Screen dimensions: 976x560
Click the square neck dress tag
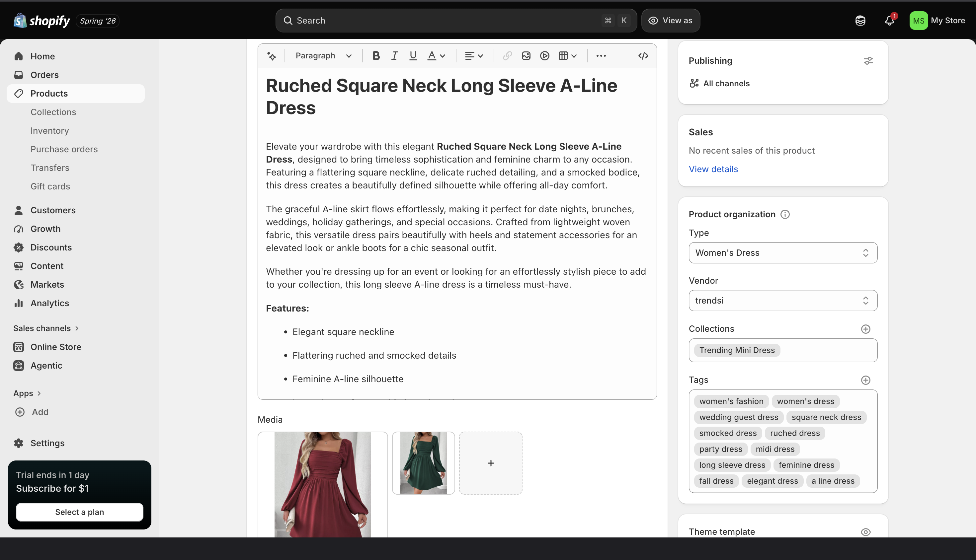pyautogui.click(x=826, y=417)
